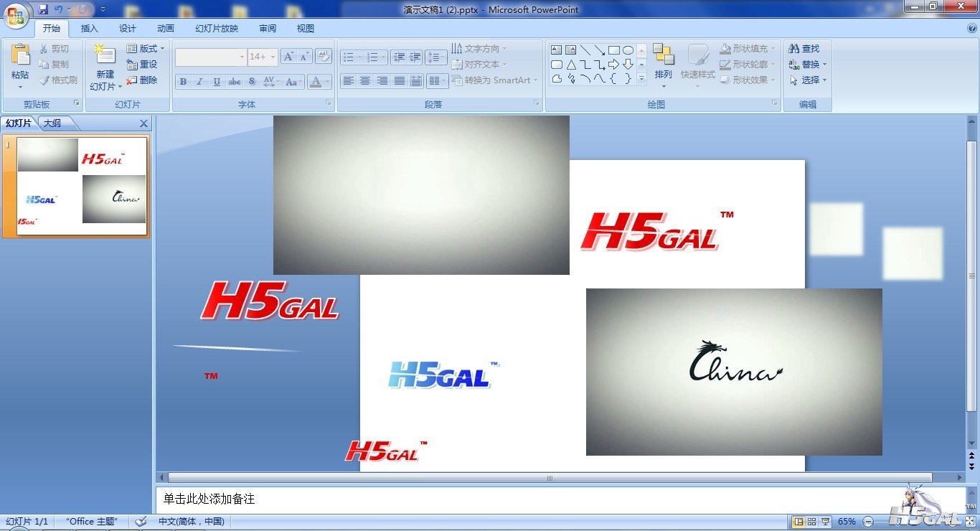Switch to Slide Sorter view in the status bar

tap(812, 522)
